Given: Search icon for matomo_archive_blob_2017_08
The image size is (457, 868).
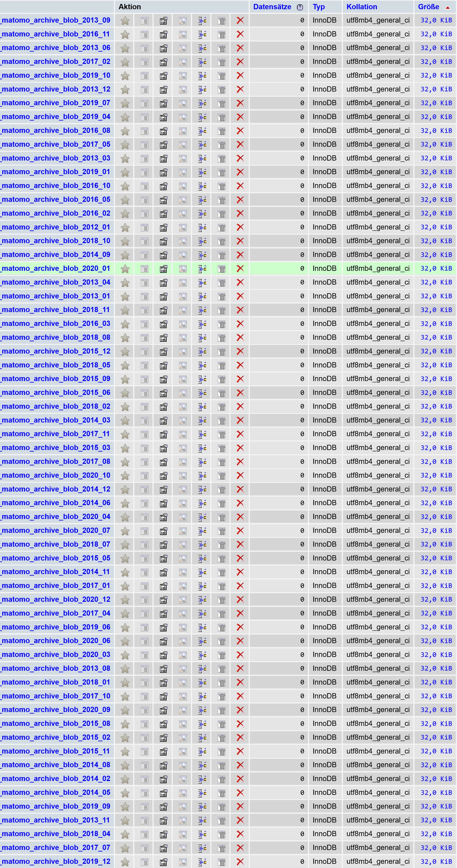Looking at the screenshot, I should (183, 462).
